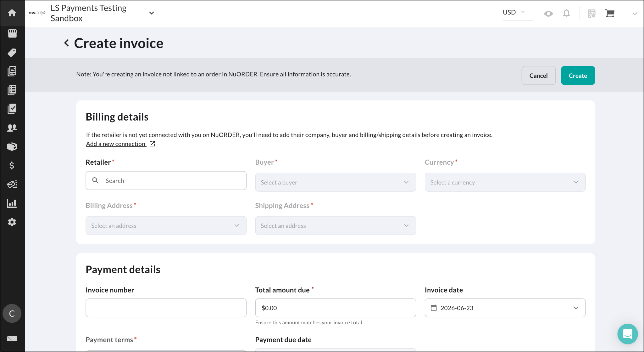Open the shopping cart icon
This screenshot has width=644, height=352.
(610, 13)
